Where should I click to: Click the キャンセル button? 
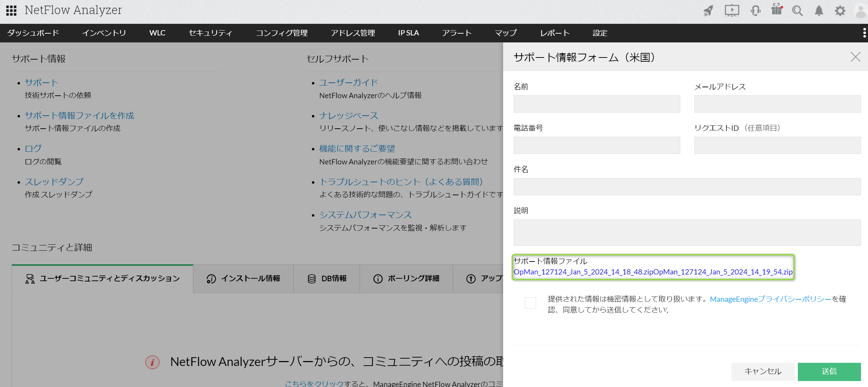763,371
